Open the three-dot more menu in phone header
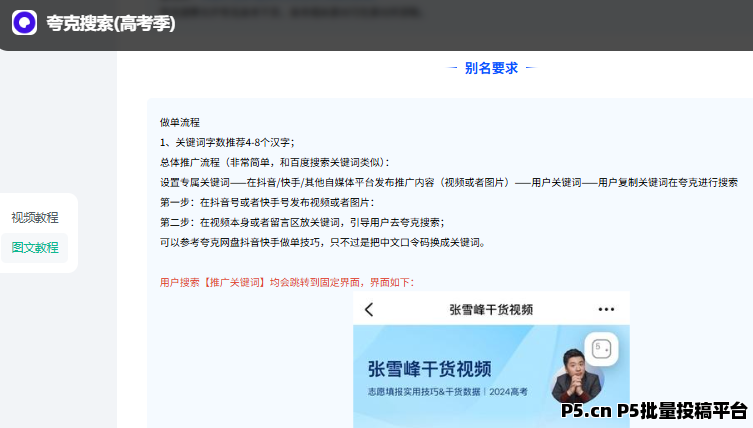Viewport: 753px width, 428px height. pyautogui.click(x=606, y=309)
